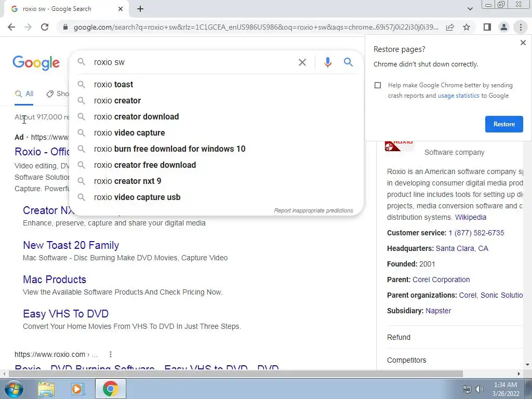
Task: Open the Windows Start menu
Action: (x=14, y=389)
